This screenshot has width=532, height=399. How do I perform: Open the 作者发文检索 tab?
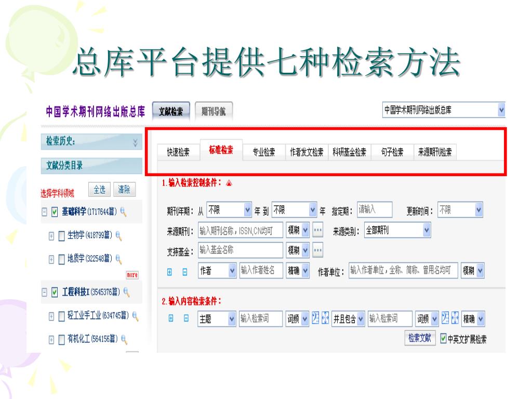point(307,152)
